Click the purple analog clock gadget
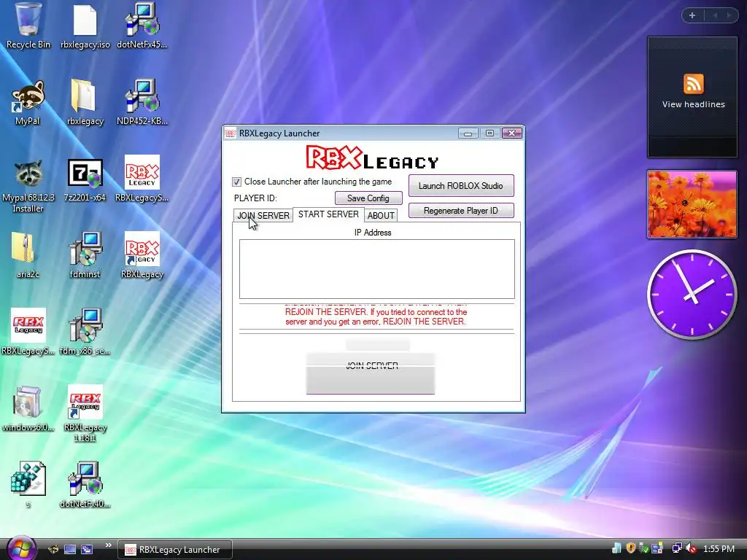The image size is (747, 560). 692,295
